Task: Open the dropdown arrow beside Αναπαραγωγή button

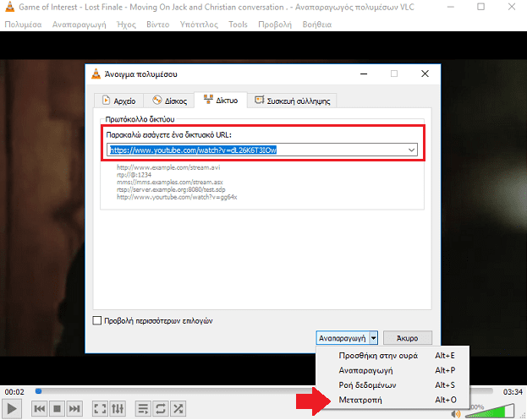Action: [373, 338]
